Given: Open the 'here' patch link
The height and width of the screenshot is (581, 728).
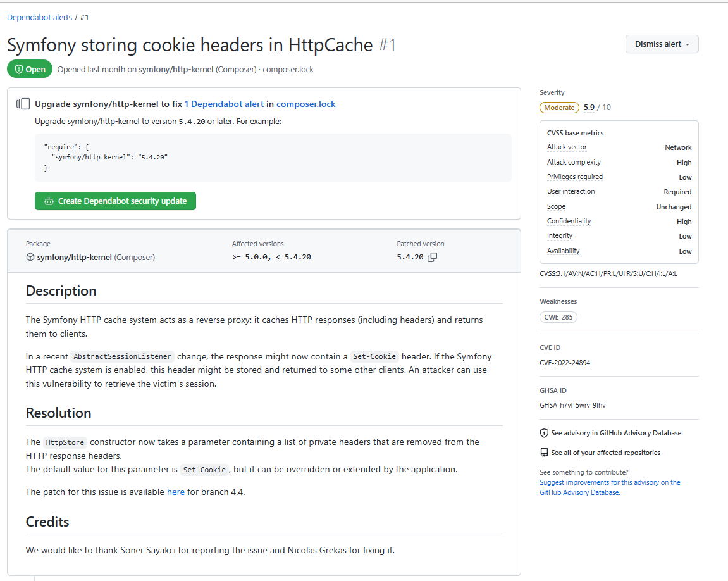Looking at the screenshot, I should tap(176, 492).
